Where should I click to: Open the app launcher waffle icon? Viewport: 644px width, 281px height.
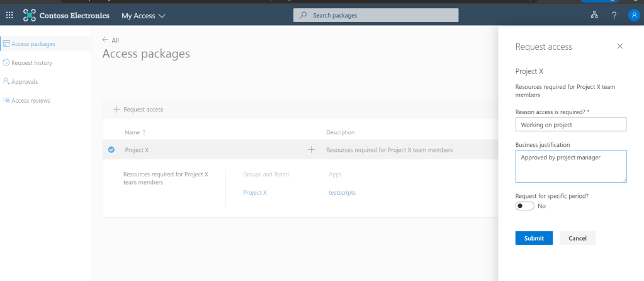point(9,15)
